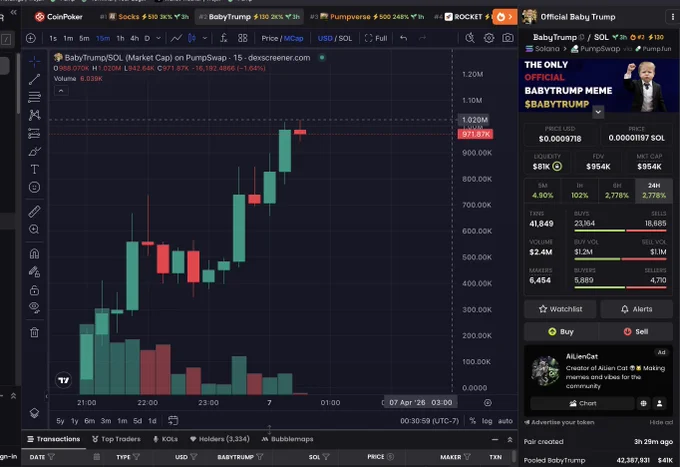The image size is (680, 467).
Task: Select the 24H price change tab
Action: 654,191
